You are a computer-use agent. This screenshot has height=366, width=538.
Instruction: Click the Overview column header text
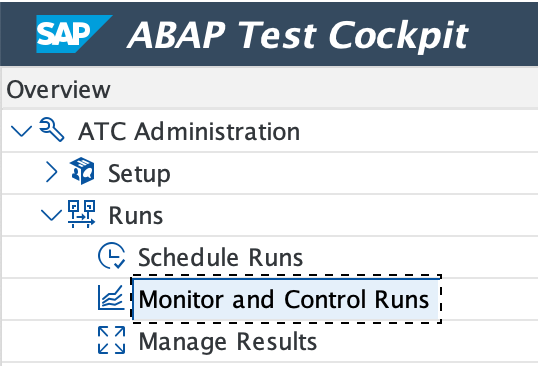coord(58,90)
